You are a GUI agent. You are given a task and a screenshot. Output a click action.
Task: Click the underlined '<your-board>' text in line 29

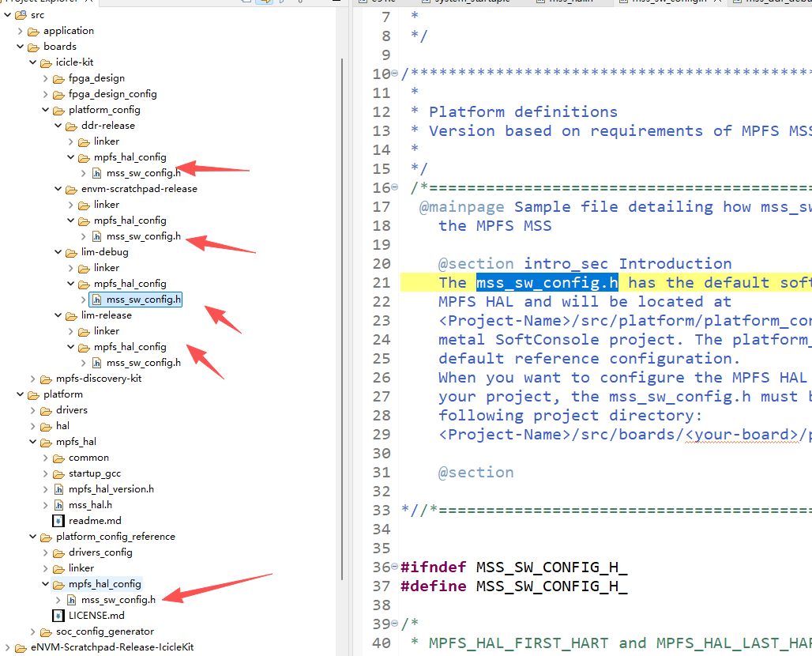click(742, 434)
